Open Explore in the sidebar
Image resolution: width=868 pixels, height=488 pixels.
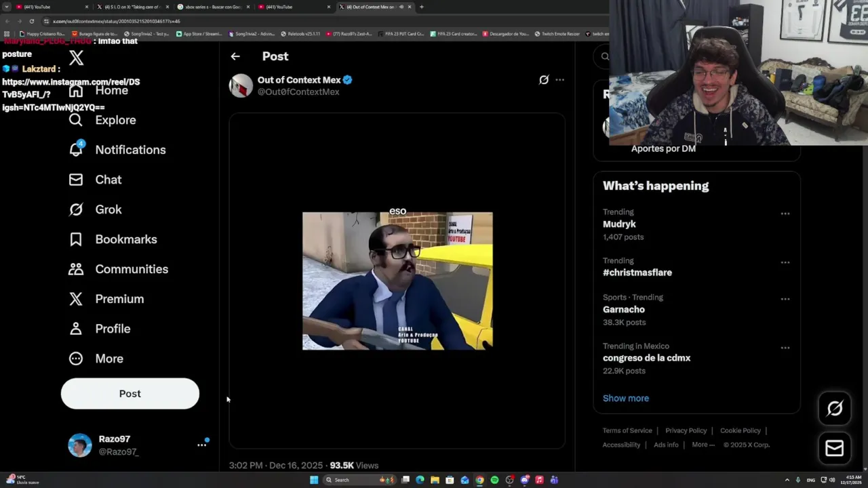click(x=102, y=120)
